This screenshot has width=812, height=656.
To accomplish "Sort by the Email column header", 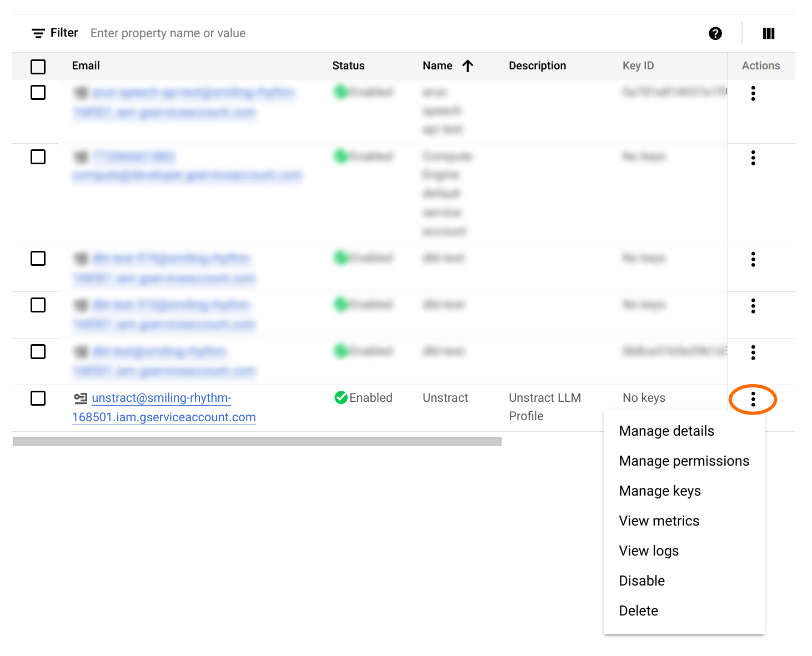I will (86, 65).
